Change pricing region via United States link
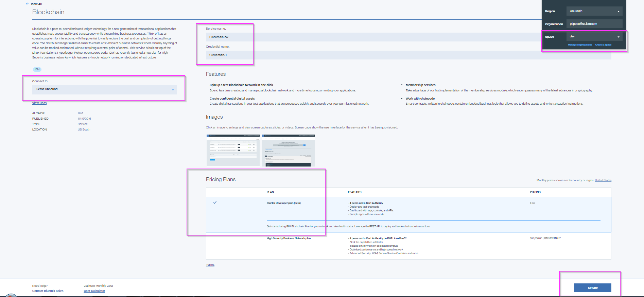Screen dimensions: 644x297 (603, 180)
